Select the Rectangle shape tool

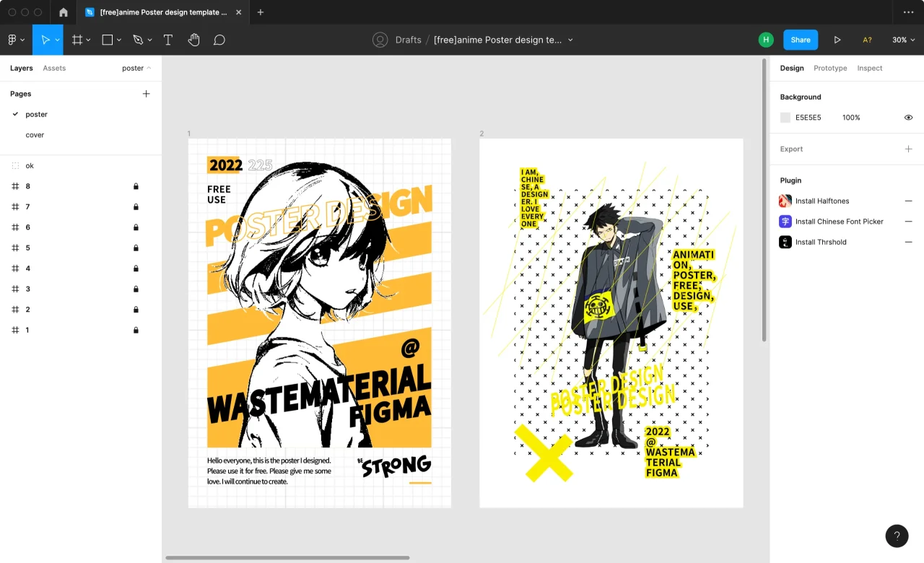tap(108, 40)
